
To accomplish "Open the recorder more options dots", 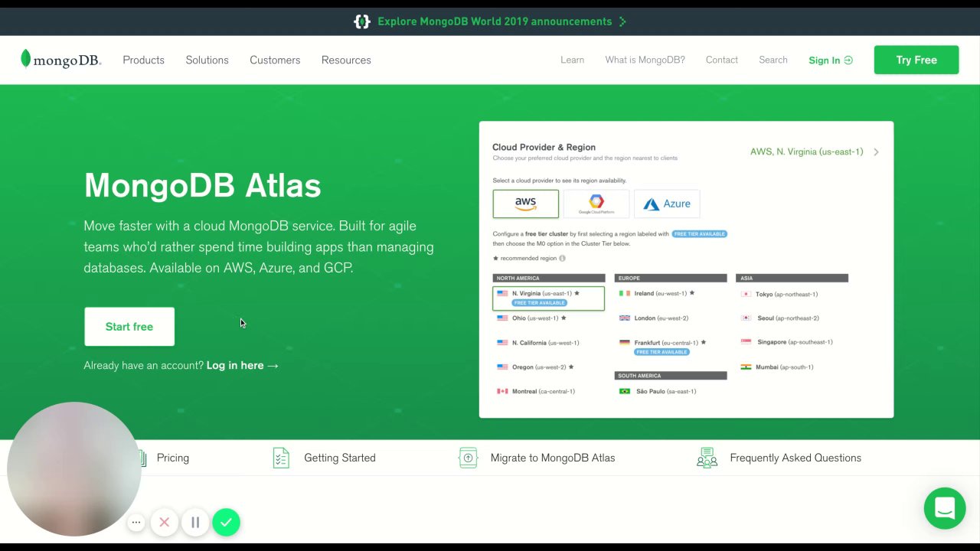I will pyautogui.click(x=136, y=522).
